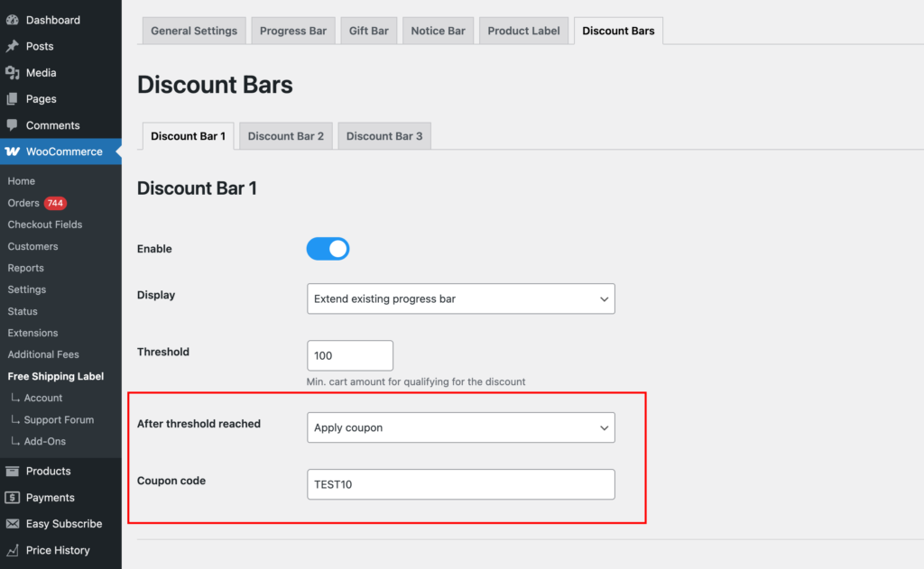Switch to the General Settings tab
Image resolution: width=924 pixels, height=569 pixels.
pyautogui.click(x=193, y=30)
